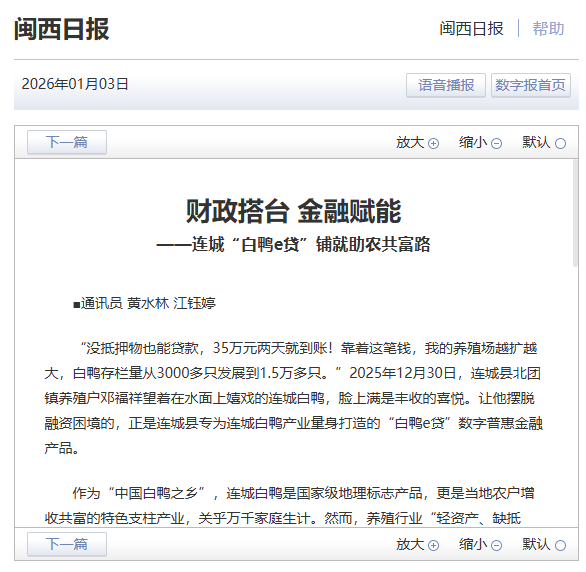The image size is (586, 572).
Task: Click the bottom 下一篇 next article button
Action: (67, 544)
